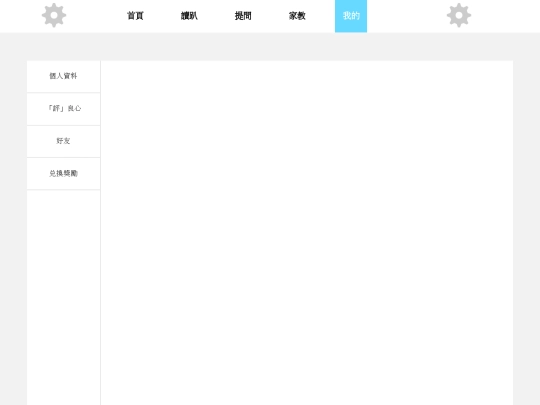Viewport: 540px width, 405px height.
Task: Click the highlighted 我的 tab
Action: click(351, 16)
